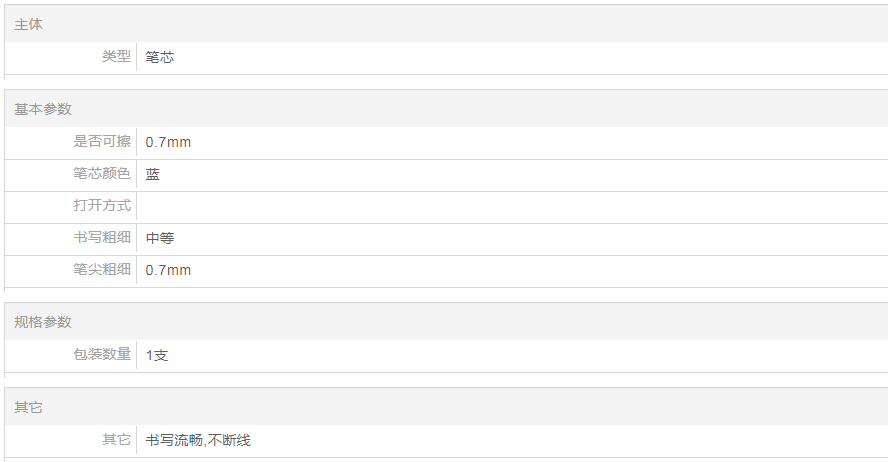Select the 书写粗细 row label
Screen dimensions: 892x462
coord(102,238)
